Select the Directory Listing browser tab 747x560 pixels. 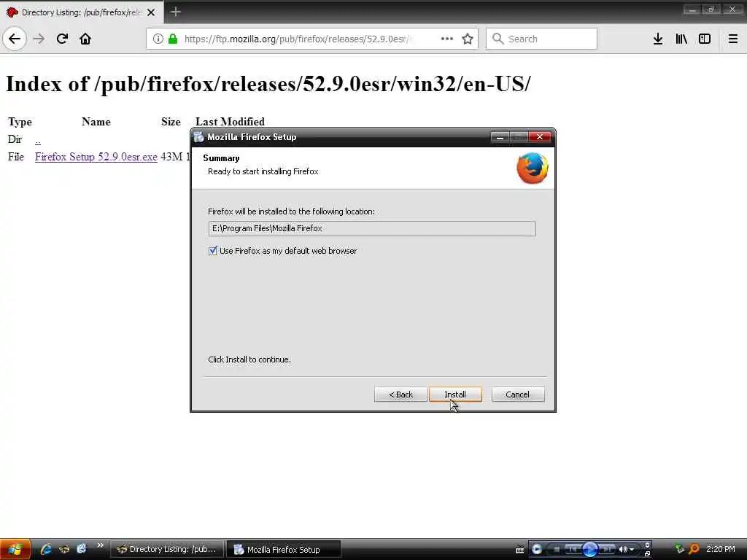(81, 12)
